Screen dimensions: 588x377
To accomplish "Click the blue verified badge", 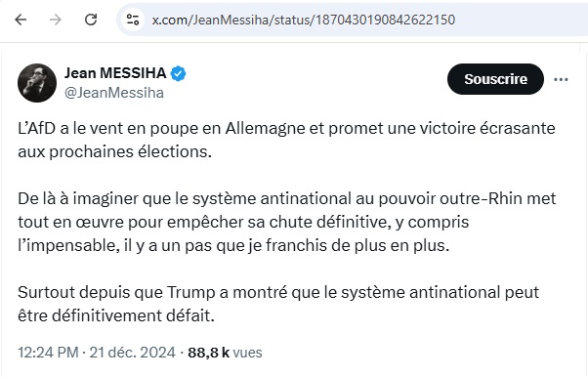I will coord(178,73).
